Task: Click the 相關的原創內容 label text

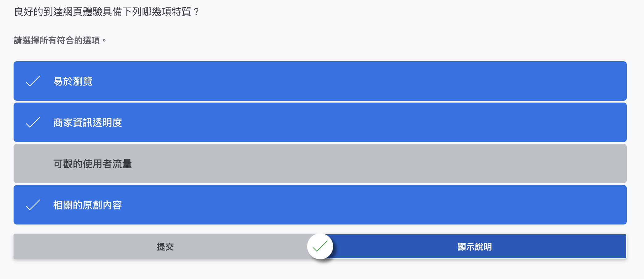Action: pyautogui.click(x=88, y=205)
